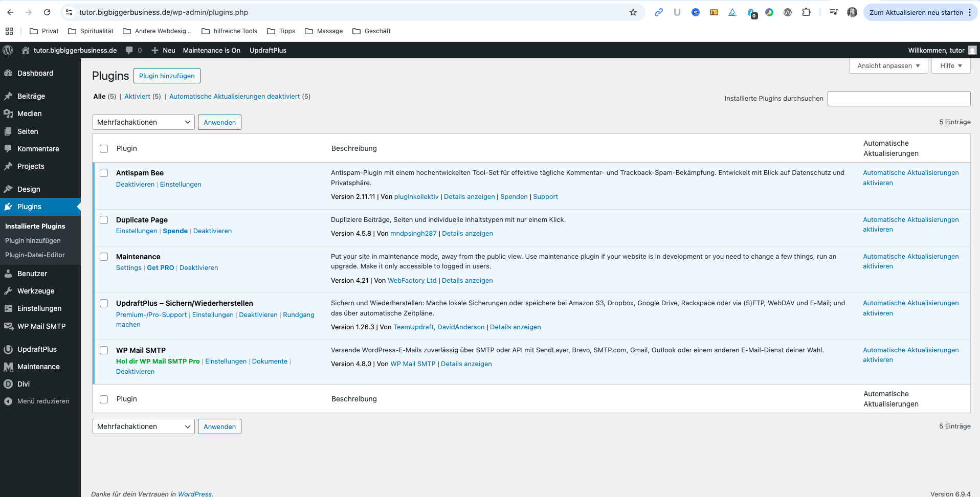
Task: Open Willkommen, tutor account menu
Action: point(942,50)
